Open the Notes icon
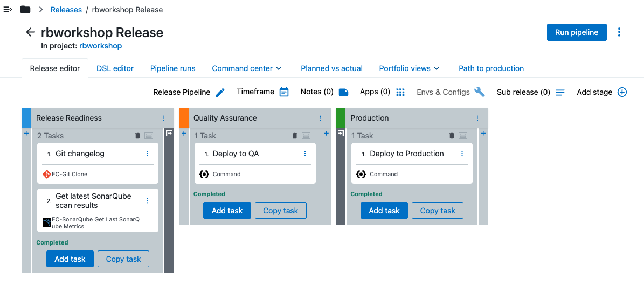The width and height of the screenshot is (644, 293). 343,92
